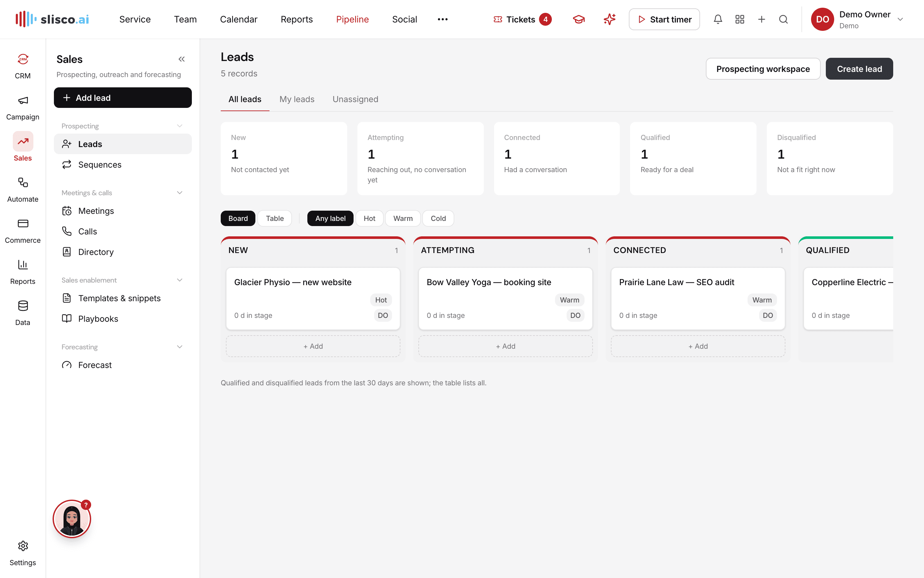Switch to My leads tab
Viewport: 924px width, 578px height.
pos(297,99)
